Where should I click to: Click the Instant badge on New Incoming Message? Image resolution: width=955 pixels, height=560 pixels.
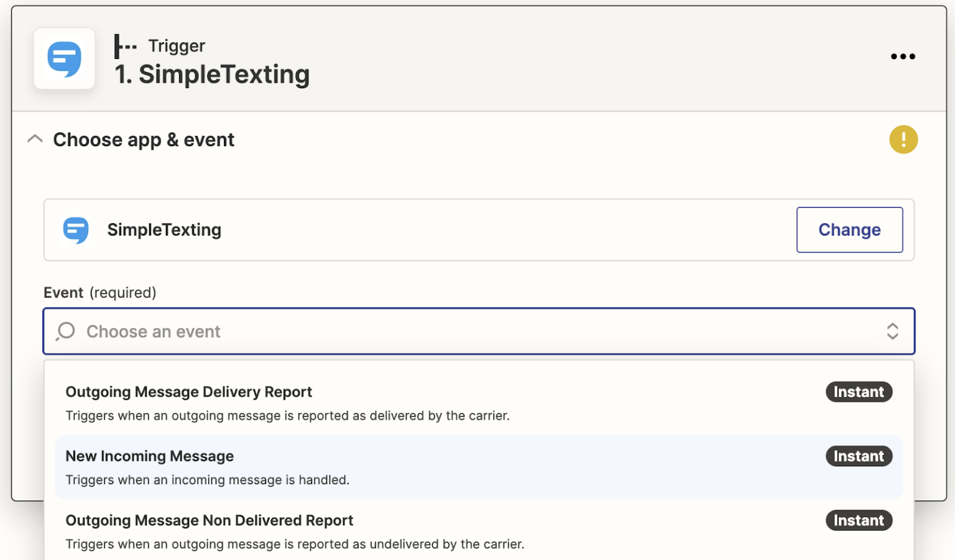859,456
